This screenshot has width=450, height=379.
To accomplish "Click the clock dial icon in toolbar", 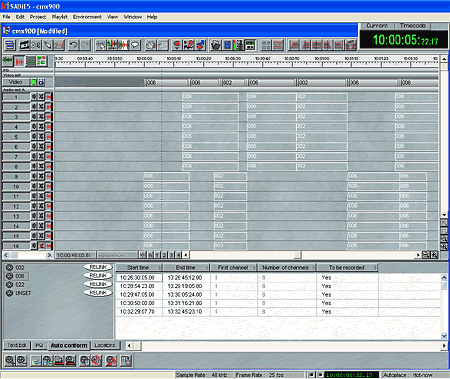I will [x=151, y=45].
